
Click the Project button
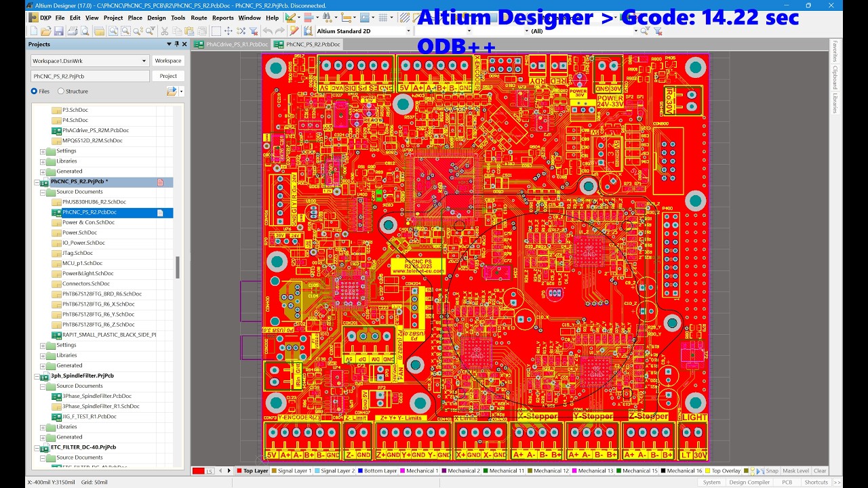tap(168, 76)
